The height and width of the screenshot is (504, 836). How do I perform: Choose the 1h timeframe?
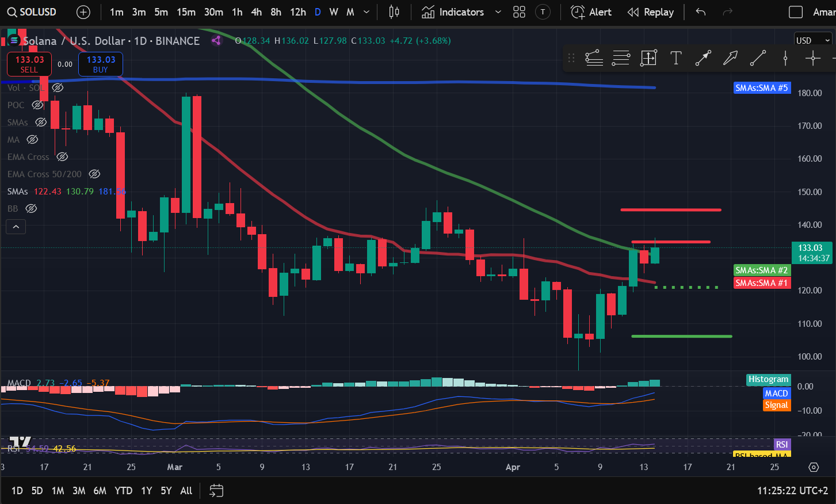(237, 12)
